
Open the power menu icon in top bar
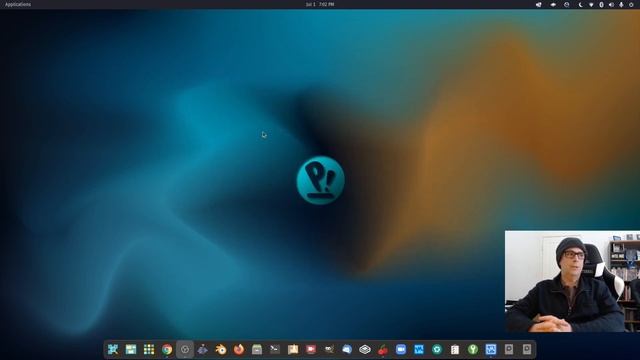(631, 4)
